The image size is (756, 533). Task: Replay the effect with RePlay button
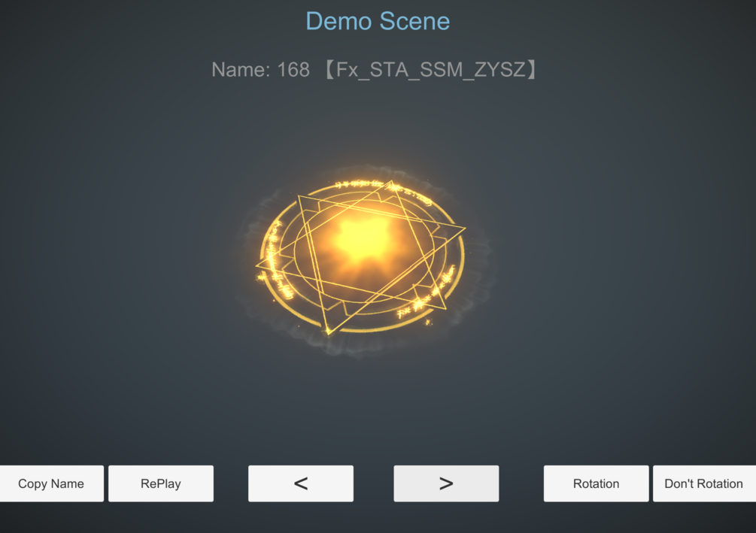[160, 483]
